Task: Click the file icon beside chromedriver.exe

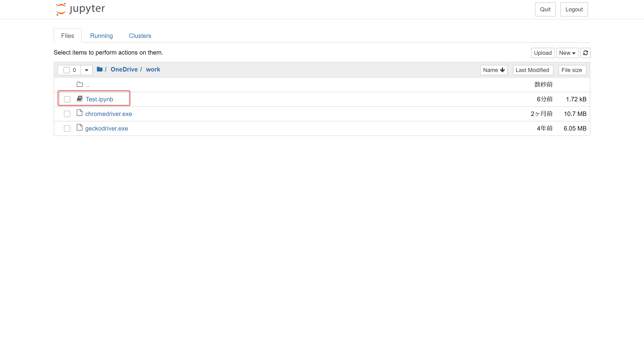Action: [x=80, y=113]
